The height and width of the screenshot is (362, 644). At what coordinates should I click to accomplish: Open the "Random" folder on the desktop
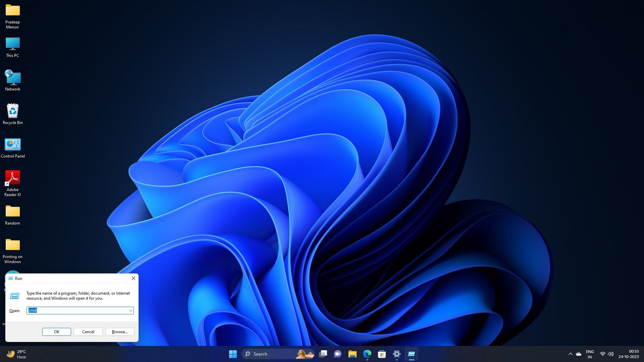[x=12, y=212]
